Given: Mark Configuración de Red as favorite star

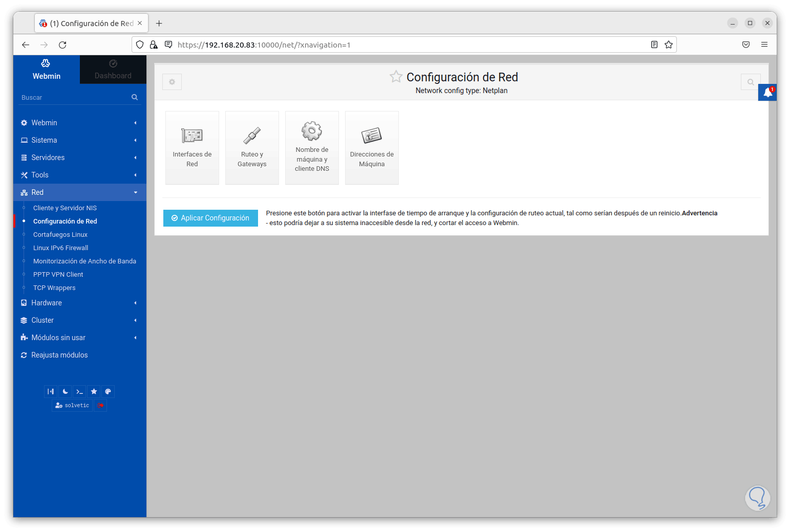Looking at the screenshot, I should coord(396,77).
